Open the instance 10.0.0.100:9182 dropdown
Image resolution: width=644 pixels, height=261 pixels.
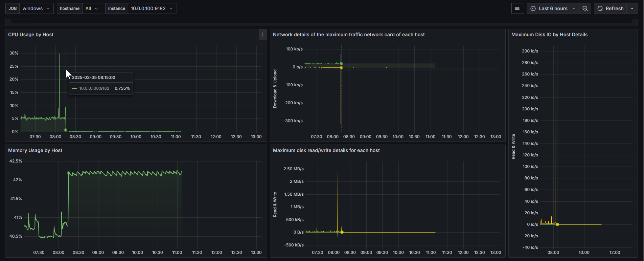coord(152,8)
